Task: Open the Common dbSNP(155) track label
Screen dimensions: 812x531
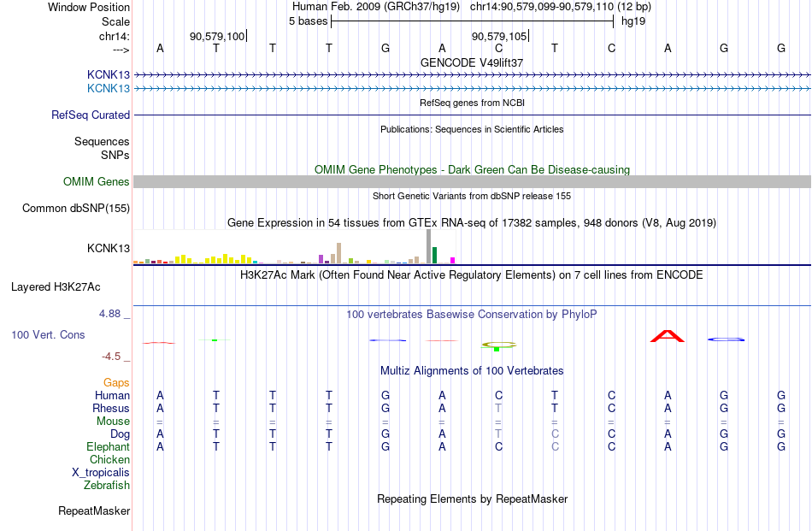Action: pyautogui.click(x=76, y=209)
